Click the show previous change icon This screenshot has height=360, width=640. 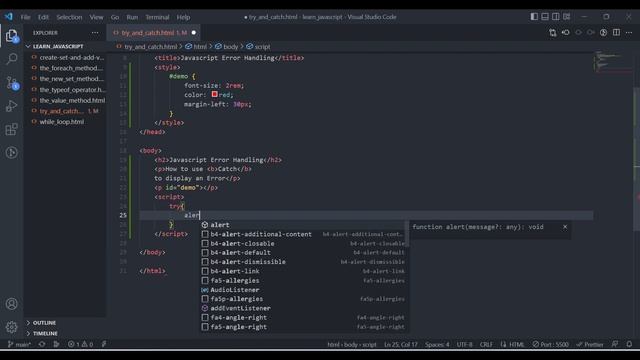(x=578, y=33)
